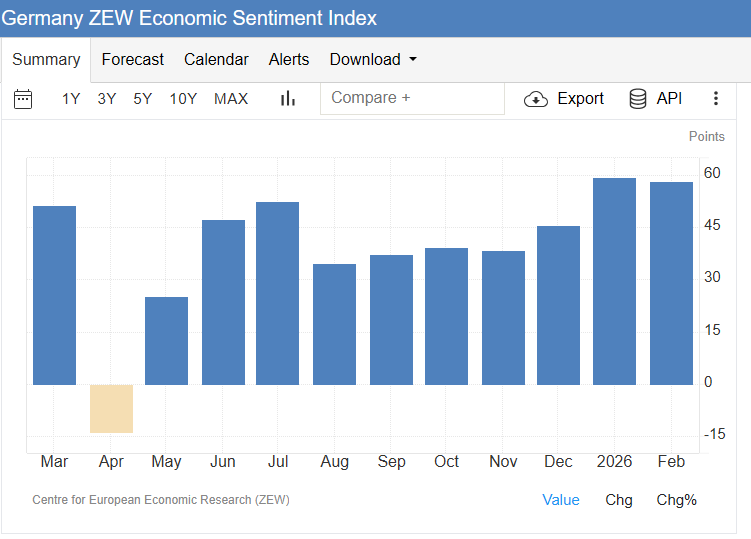Click the negative April bar
The image size is (751, 539).
click(x=111, y=408)
